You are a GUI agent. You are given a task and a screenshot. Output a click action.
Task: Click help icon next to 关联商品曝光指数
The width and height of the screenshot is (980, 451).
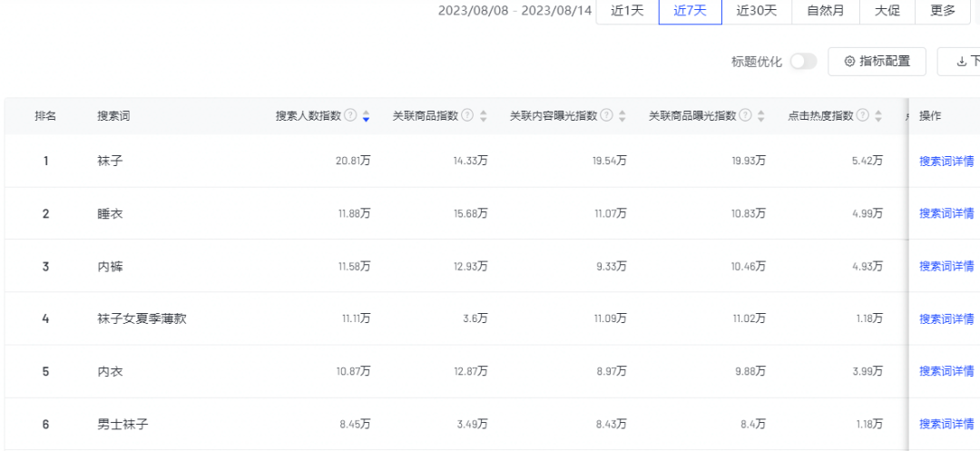[x=745, y=116]
